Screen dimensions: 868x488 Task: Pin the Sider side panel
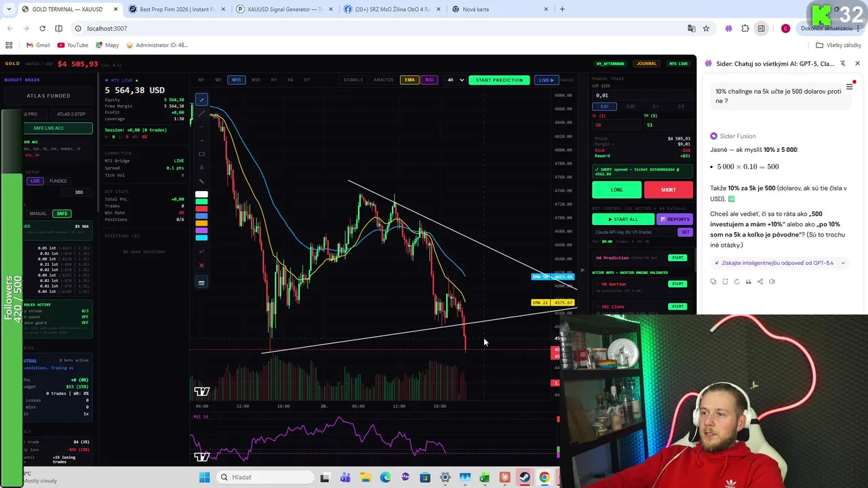(x=843, y=64)
